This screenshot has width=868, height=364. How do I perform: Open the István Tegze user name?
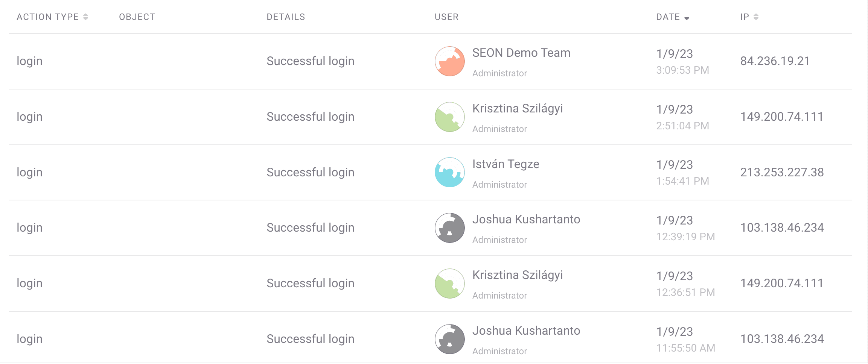pyautogui.click(x=506, y=164)
